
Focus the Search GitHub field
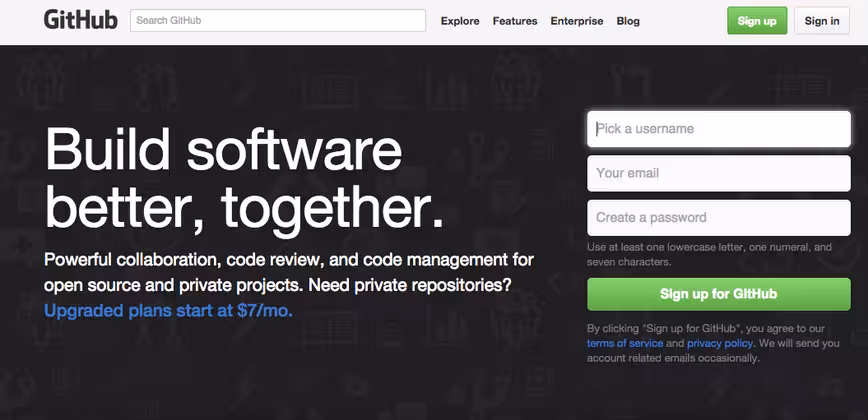(x=278, y=20)
